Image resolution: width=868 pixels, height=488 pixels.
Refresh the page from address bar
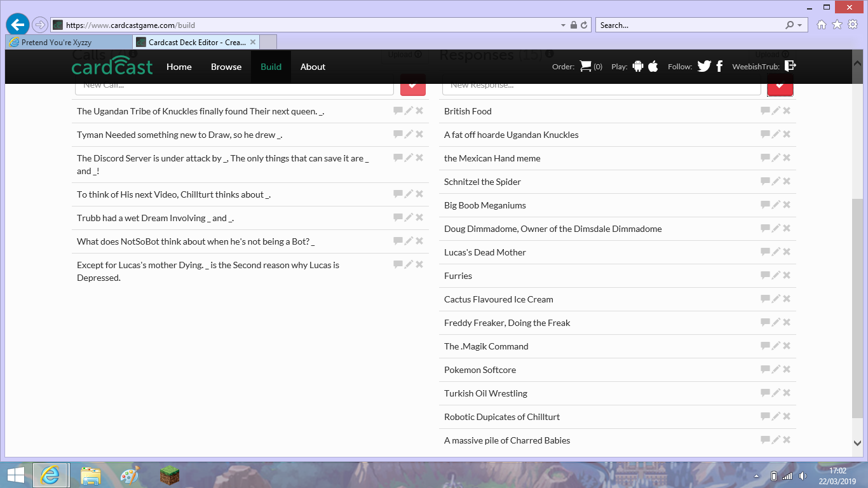[585, 25]
